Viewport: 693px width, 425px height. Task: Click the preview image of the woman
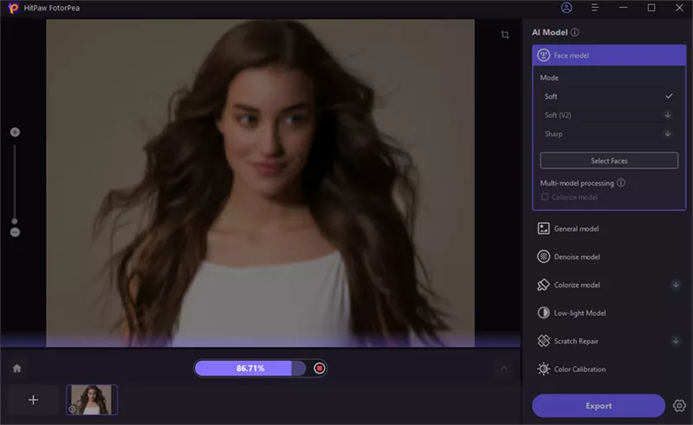coord(260,182)
